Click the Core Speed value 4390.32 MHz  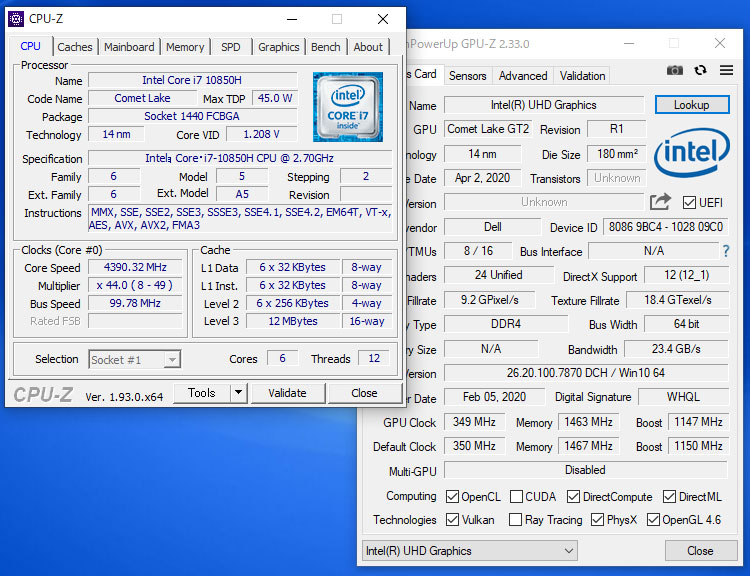click(135, 267)
